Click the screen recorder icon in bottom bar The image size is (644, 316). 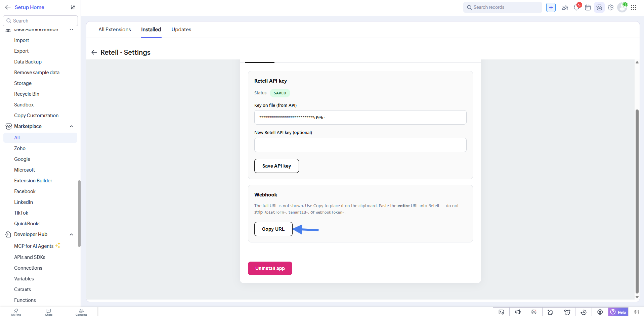[501, 312]
